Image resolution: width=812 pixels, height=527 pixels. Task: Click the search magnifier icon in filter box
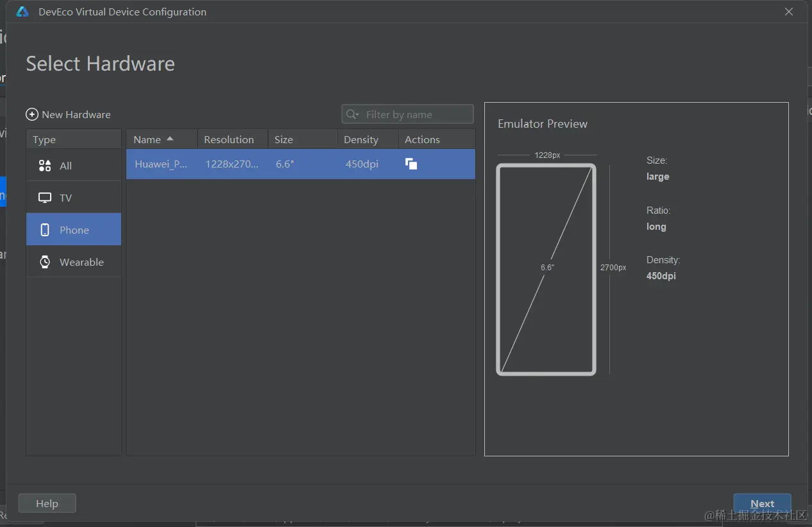(x=352, y=114)
